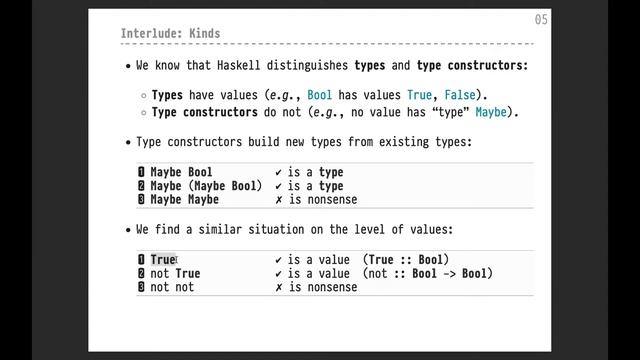Click 'is nonsense' next to Maybe Maybe
The height and width of the screenshot is (360, 640).
(x=323, y=200)
